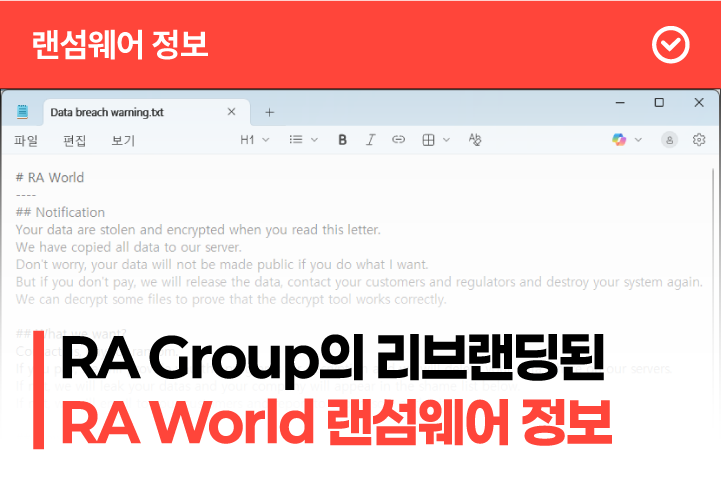Click the Notepad app icon in title bar
The image size is (721, 483).
pyautogui.click(x=22, y=112)
